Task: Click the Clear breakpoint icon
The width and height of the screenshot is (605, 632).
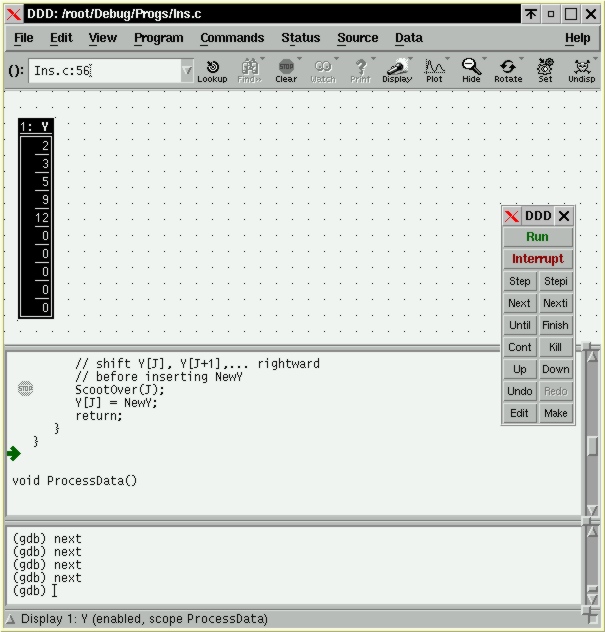Action: 286,70
